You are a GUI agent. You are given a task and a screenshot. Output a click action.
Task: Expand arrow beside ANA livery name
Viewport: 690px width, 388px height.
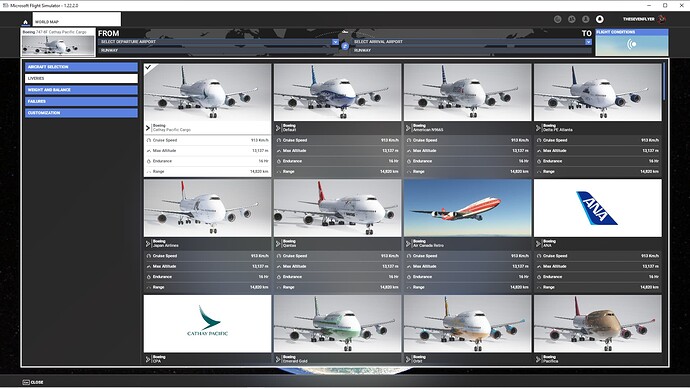pos(538,244)
